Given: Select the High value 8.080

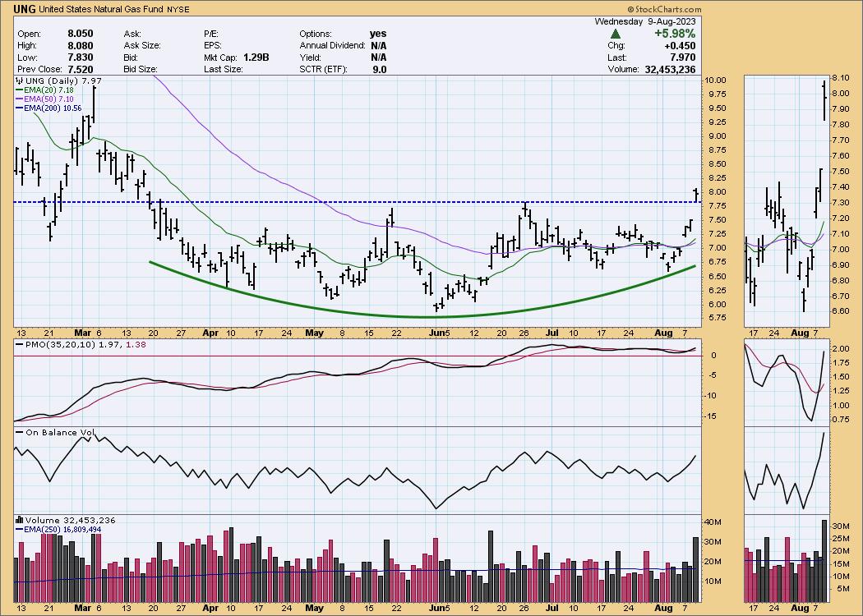Looking at the screenshot, I should 81,46.
